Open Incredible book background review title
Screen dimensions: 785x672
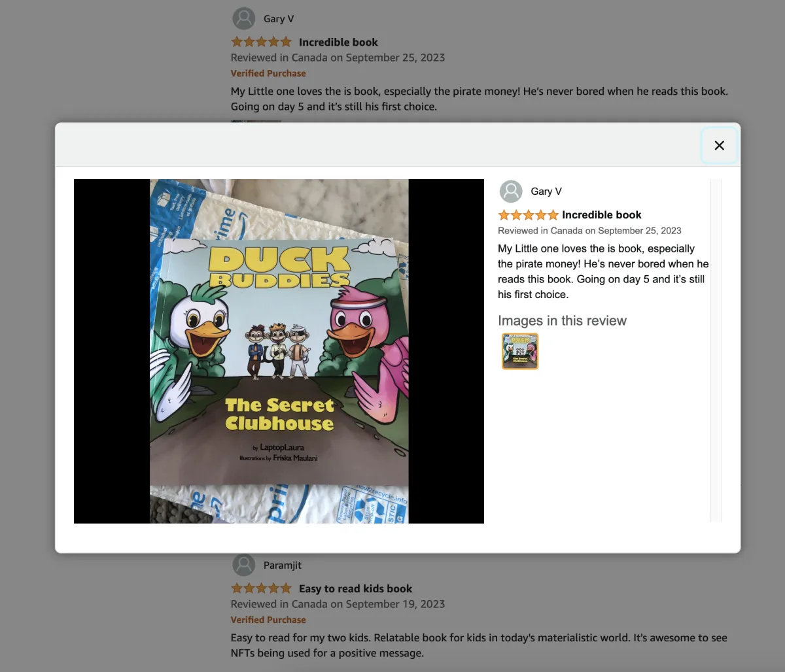(338, 42)
